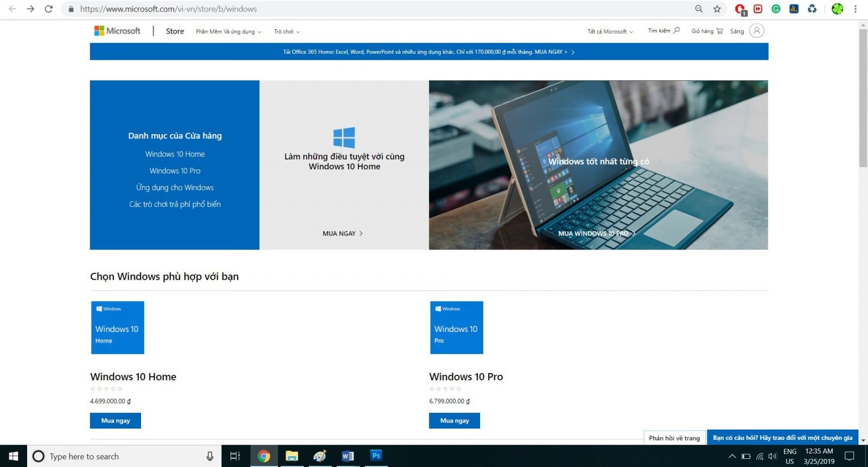The width and height of the screenshot is (868, 467).
Task: Click the Grammarly extension icon
Action: [x=776, y=9]
